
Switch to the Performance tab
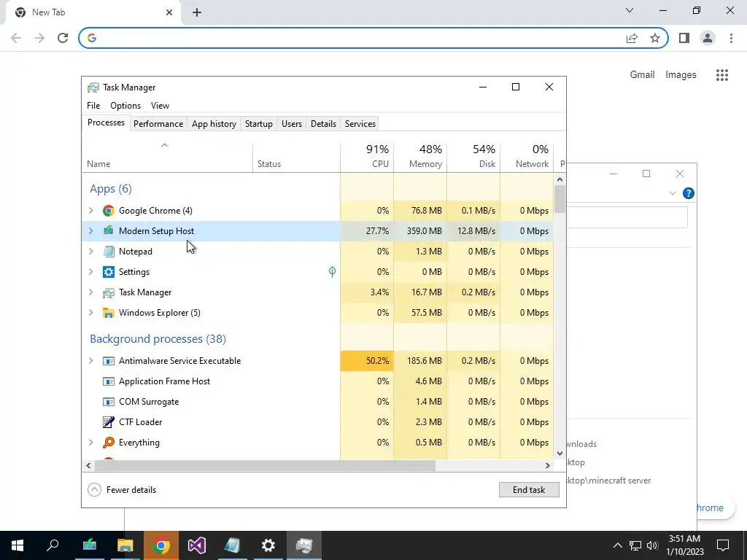[x=158, y=124]
